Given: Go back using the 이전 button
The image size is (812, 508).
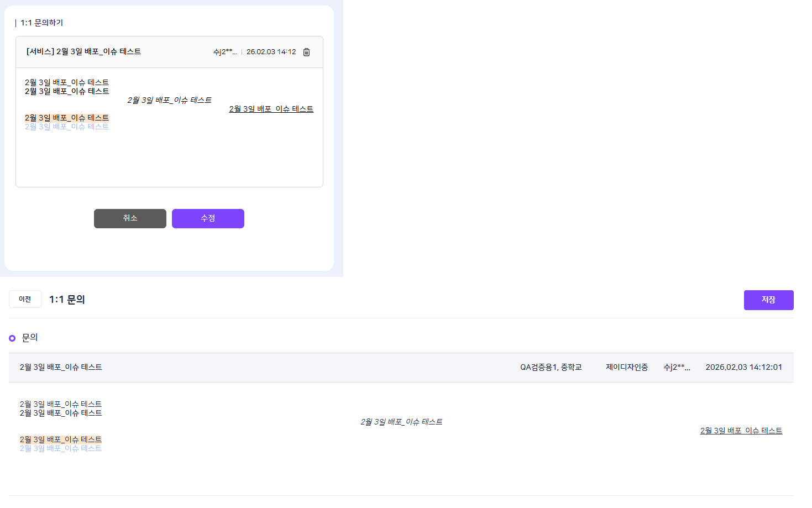Looking at the screenshot, I should pyautogui.click(x=25, y=299).
